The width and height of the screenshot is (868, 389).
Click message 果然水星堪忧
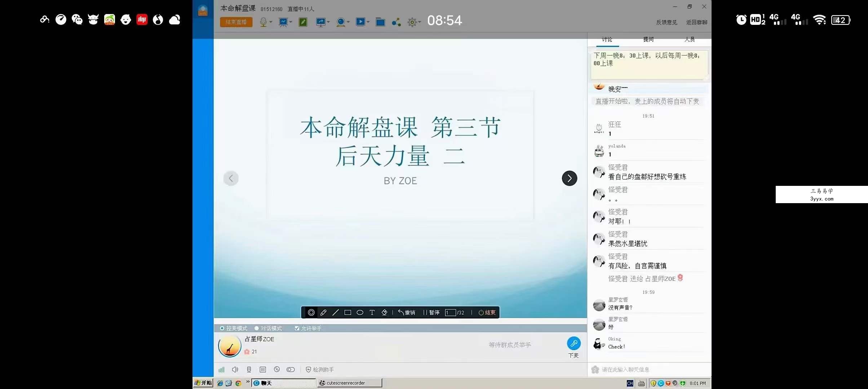(628, 244)
